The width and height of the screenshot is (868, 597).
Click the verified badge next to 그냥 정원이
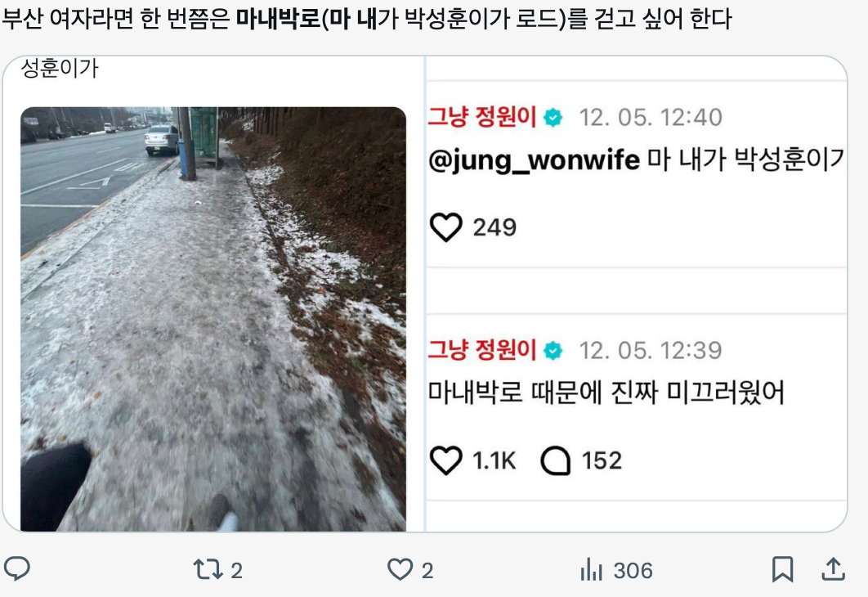click(x=553, y=116)
